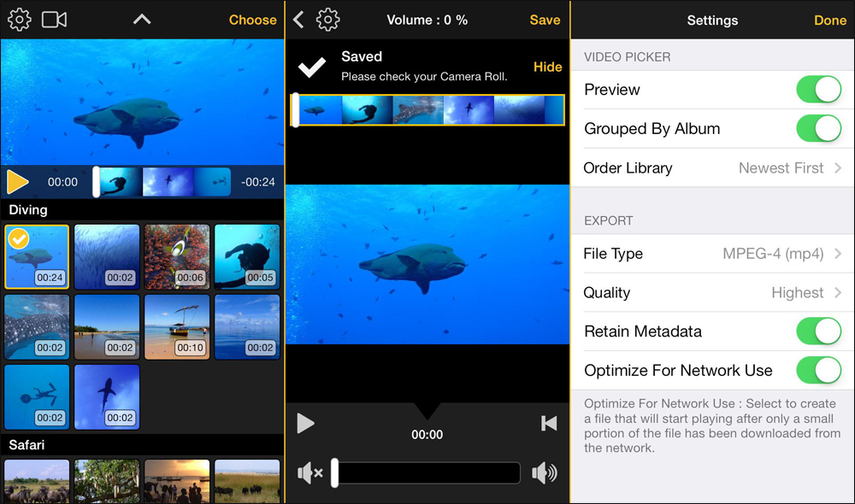Disable Grouped By Album
855x504 pixels.
click(x=818, y=128)
